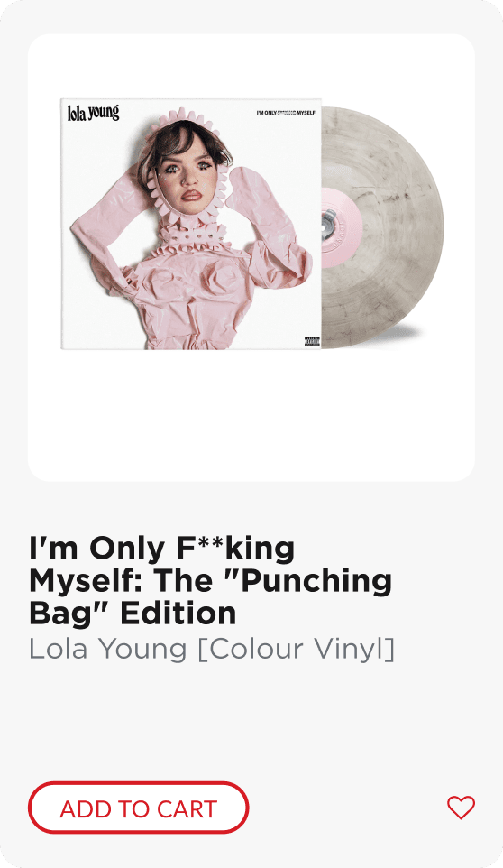Add album to wishlist with heart icon
The width and height of the screenshot is (503, 868).
click(461, 808)
